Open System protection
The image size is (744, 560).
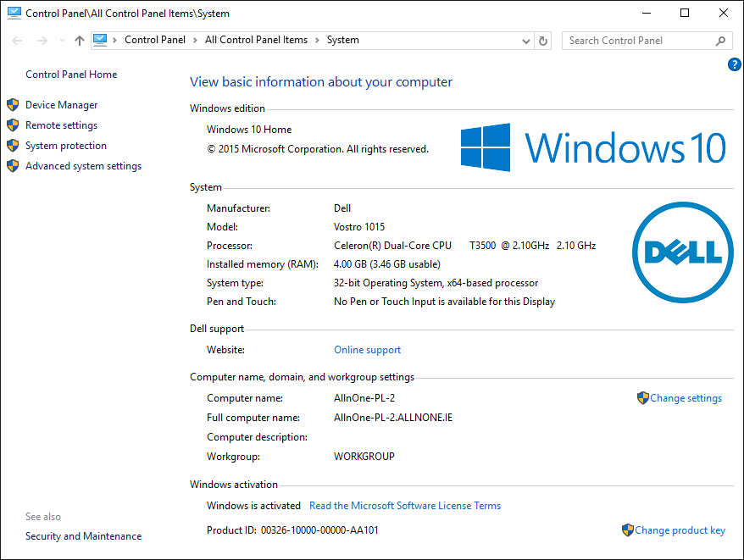66,146
